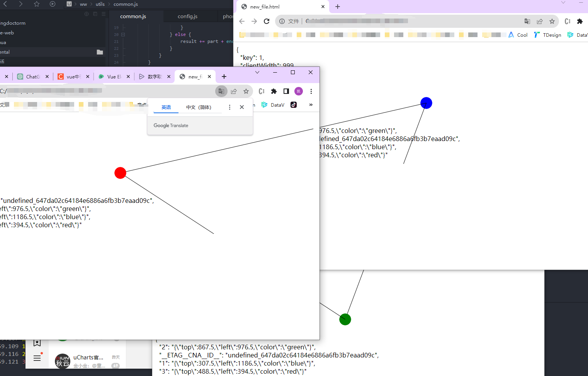Open the TDesign bookmark
Viewport: 588px width, 376px height.
coord(548,35)
